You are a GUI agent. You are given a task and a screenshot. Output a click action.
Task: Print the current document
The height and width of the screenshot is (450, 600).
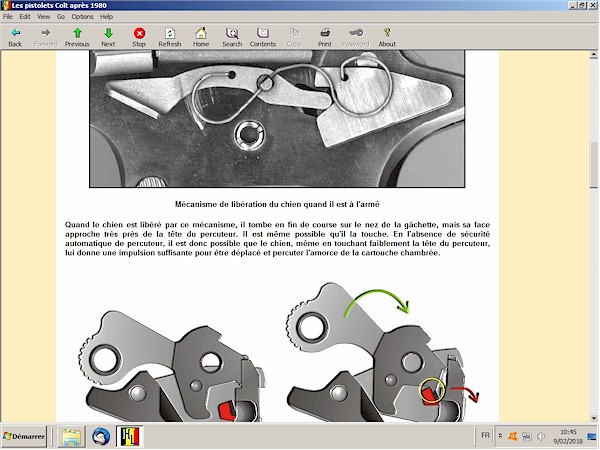(x=325, y=37)
